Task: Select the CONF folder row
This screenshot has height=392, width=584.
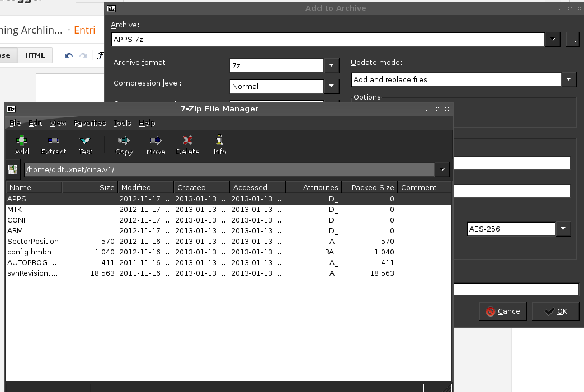Action: pos(229,220)
